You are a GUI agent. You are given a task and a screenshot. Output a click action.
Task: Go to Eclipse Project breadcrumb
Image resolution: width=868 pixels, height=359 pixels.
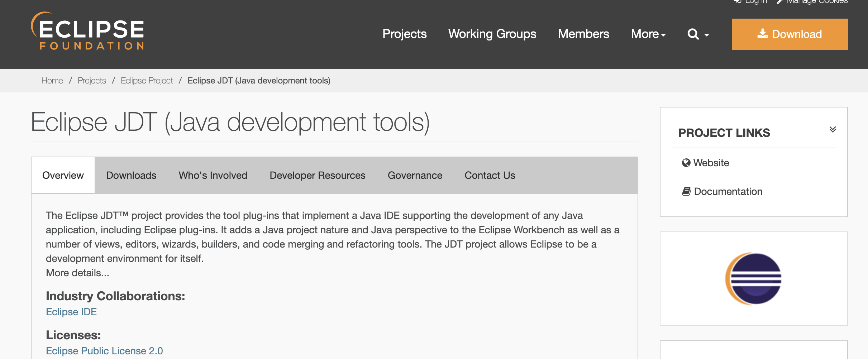pos(147,81)
